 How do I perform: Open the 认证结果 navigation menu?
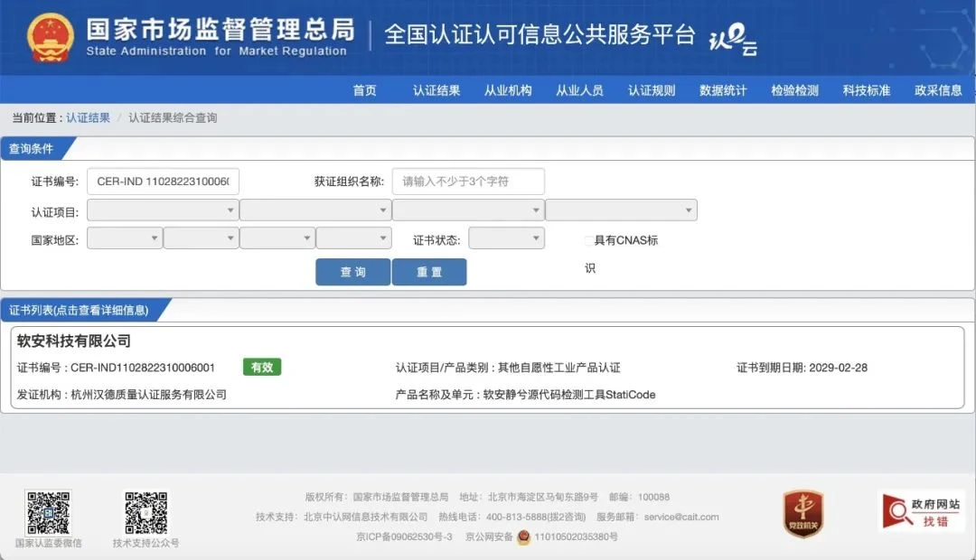(x=436, y=90)
